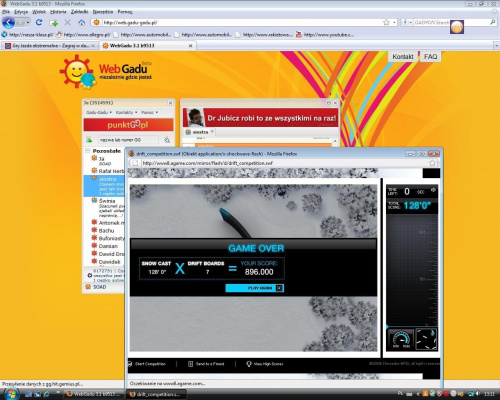The height and width of the screenshot is (400, 500).
Task: Select the WebGadu 3.1 tab
Action: (x=147, y=46)
